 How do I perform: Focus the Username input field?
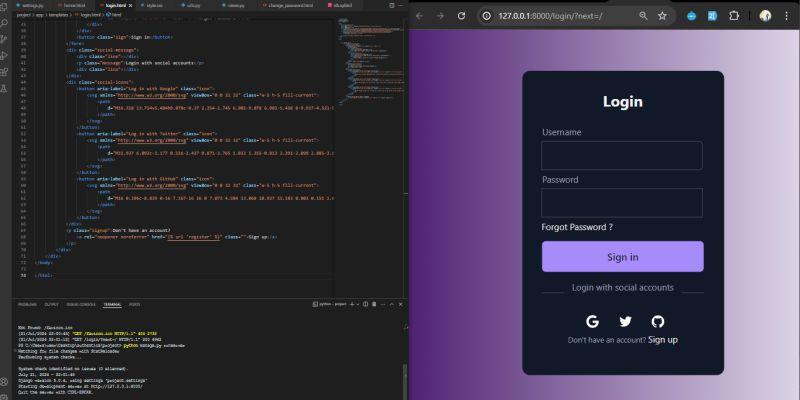(x=621, y=156)
